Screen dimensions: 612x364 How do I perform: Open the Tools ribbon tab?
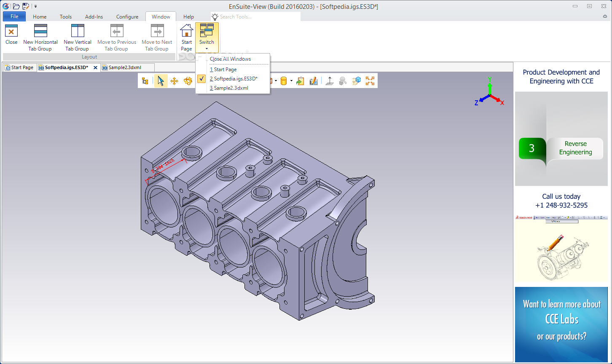tap(66, 17)
